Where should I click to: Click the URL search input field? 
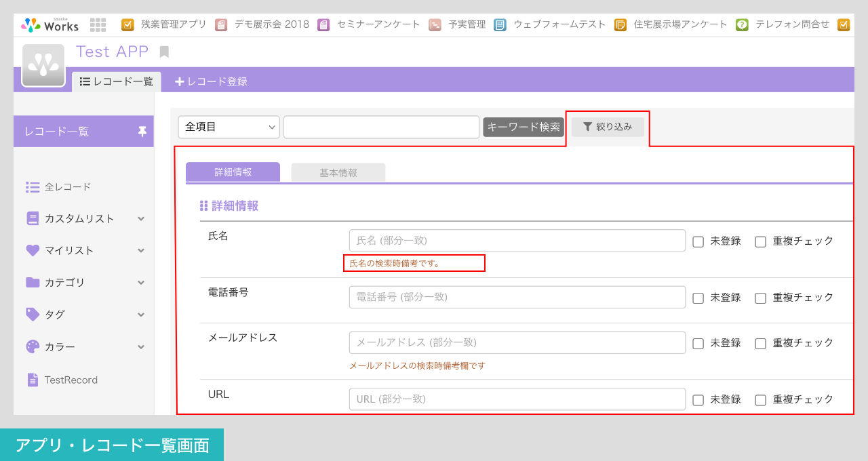click(x=517, y=399)
